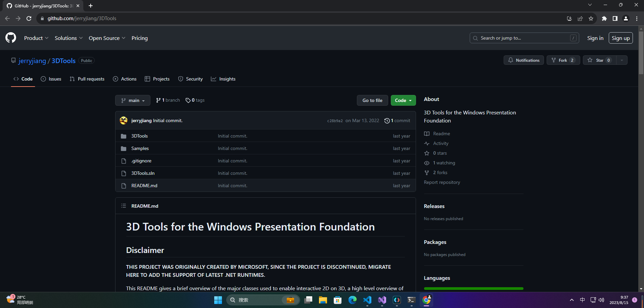Viewport: 644px width, 308px height.
Task: Click the share page icon in address bar
Action: pos(580,18)
